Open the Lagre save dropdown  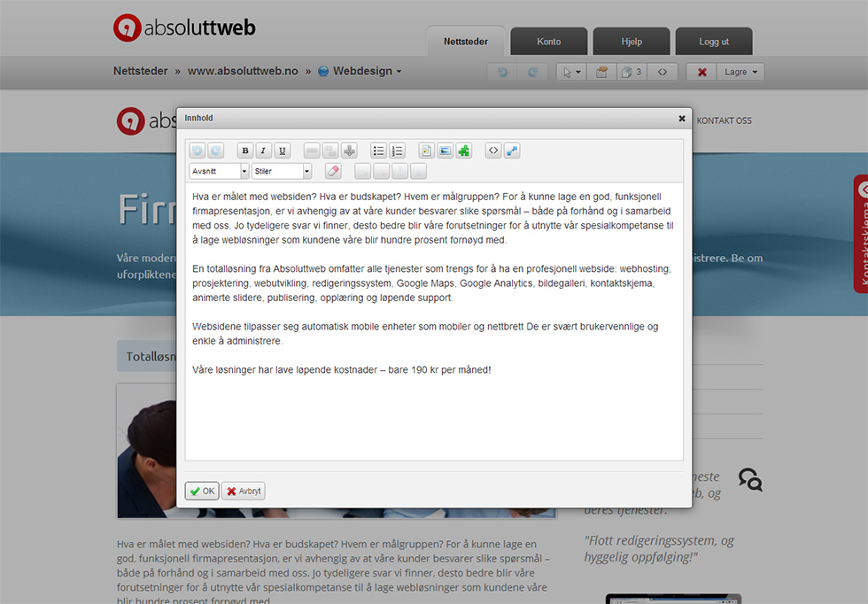point(740,72)
